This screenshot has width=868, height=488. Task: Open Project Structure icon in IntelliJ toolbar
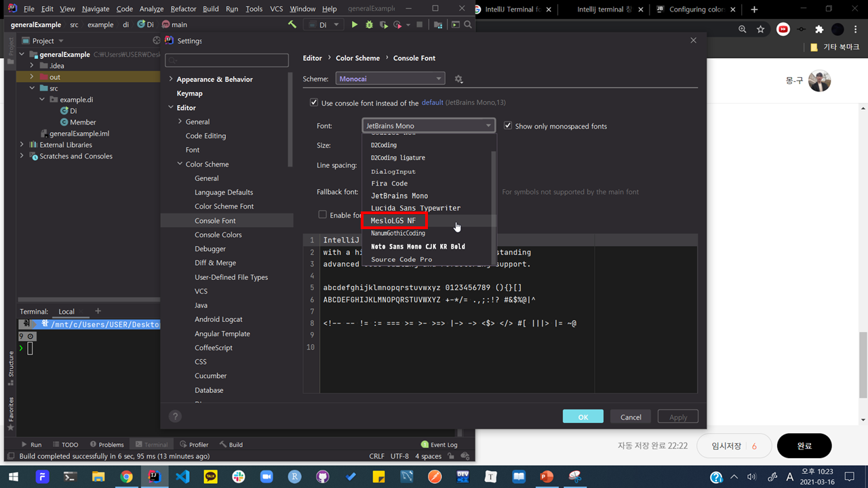(x=437, y=24)
